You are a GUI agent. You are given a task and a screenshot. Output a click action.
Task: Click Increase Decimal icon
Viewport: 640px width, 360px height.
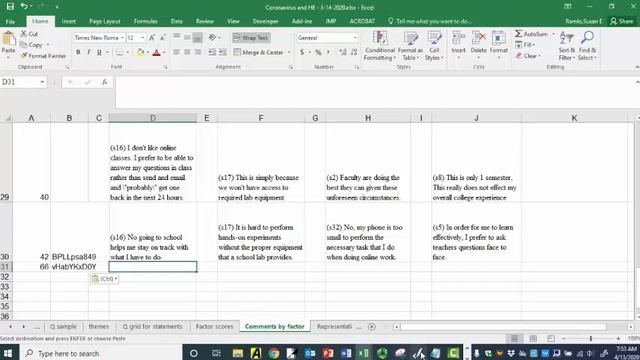[343, 52]
